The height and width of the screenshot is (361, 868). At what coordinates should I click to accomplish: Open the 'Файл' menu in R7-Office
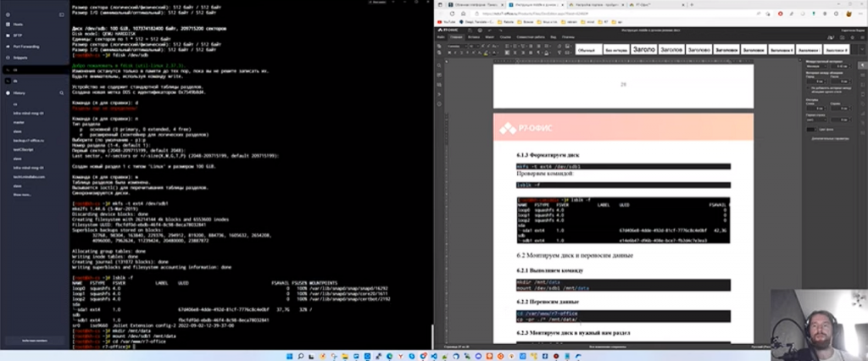click(x=441, y=37)
